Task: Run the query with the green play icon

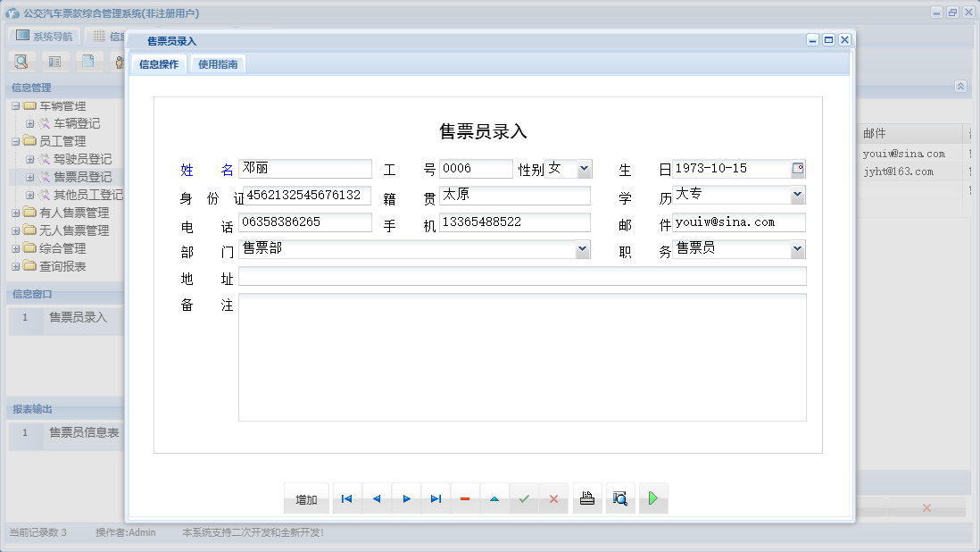Action: [653, 498]
